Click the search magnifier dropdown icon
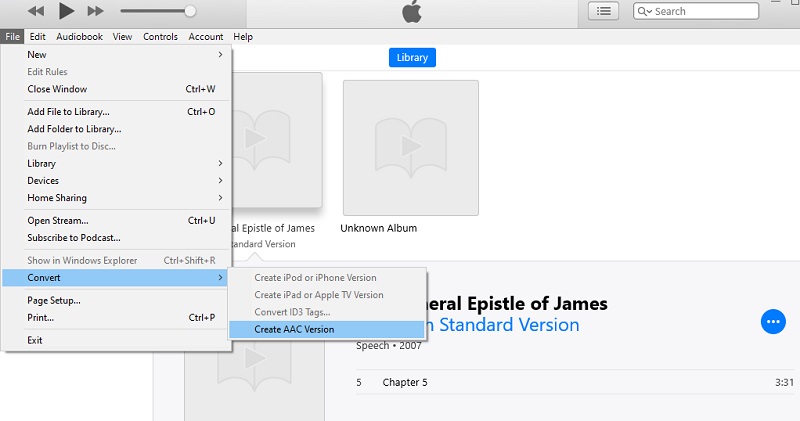 (x=644, y=11)
